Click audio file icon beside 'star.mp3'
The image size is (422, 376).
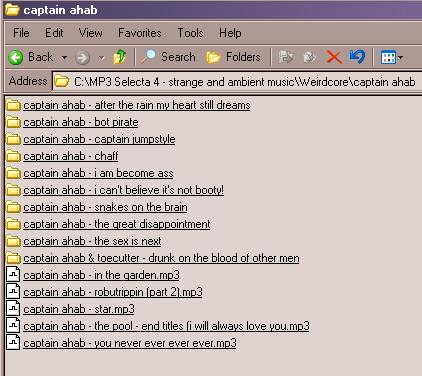click(13, 309)
